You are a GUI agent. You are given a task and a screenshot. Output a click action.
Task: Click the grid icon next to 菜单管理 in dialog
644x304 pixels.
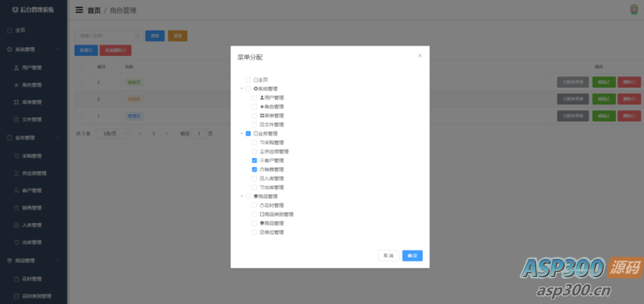coord(262,116)
